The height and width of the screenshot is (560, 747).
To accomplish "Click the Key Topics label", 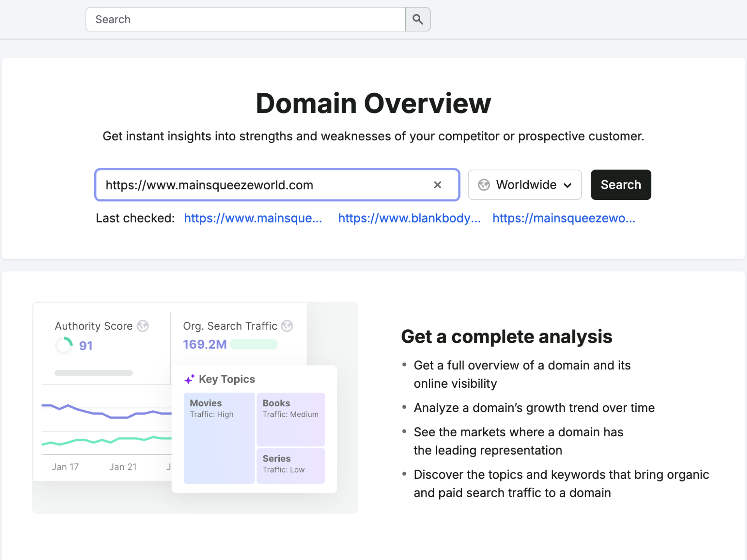I will [227, 379].
